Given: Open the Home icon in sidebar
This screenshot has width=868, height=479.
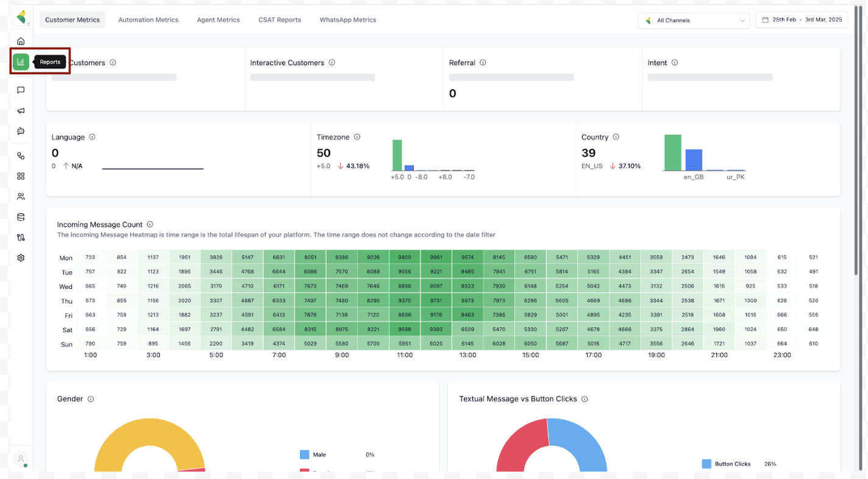Looking at the screenshot, I should click(21, 41).
